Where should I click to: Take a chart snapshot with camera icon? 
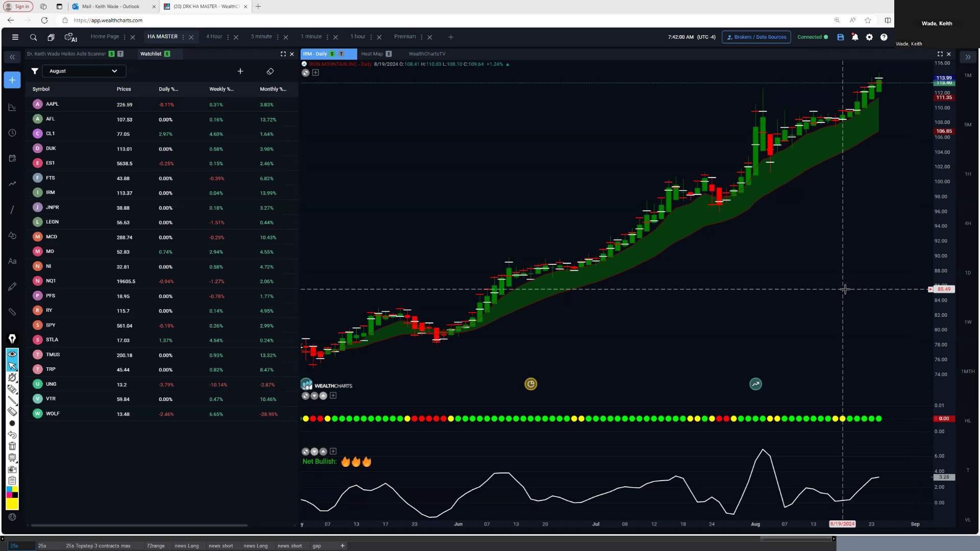[x=12, y=469]
